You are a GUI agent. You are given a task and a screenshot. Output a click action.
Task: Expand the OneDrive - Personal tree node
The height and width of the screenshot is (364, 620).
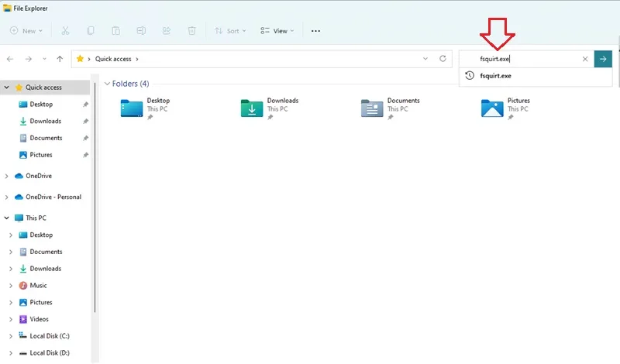(6, 197)
